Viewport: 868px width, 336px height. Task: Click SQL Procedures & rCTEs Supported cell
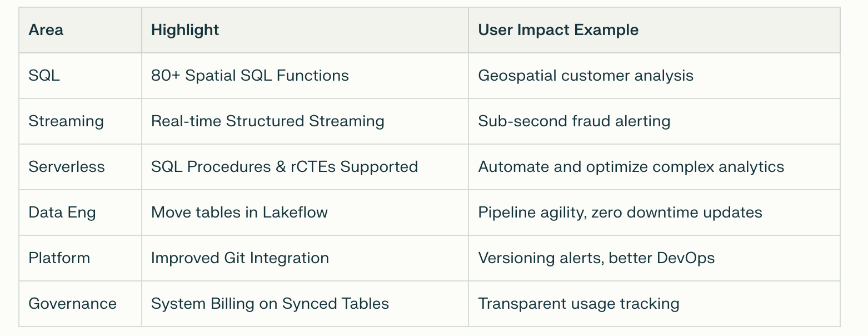point(285,167)
